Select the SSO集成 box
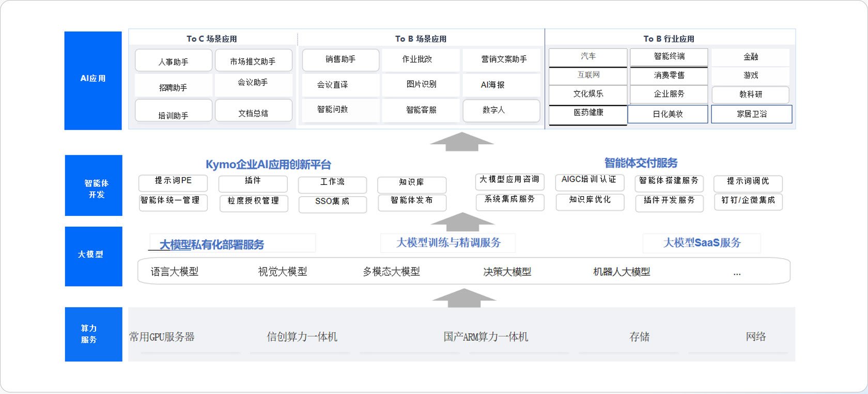This screenshot has width=868, height=394. [x=333, y=203]
